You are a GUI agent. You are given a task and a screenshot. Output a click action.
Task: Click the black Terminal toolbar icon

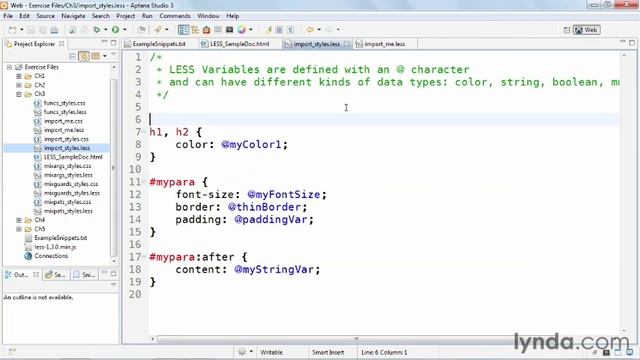coord(229,30)
